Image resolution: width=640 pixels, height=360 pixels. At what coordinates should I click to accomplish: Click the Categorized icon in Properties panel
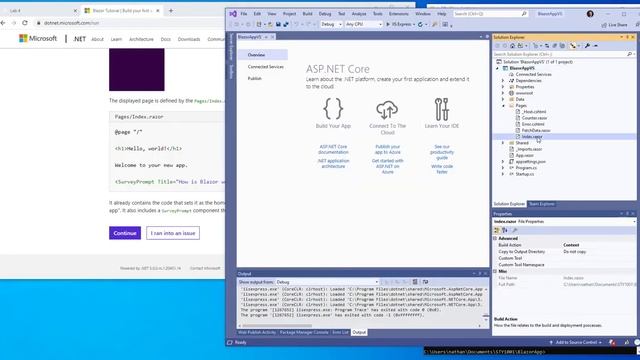point(497,230)
